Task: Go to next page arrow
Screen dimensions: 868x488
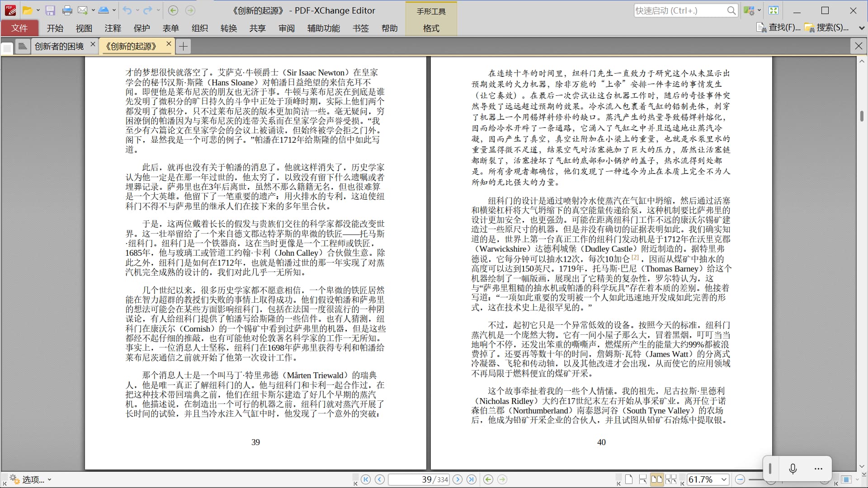Action: click(x=458, y=479)
